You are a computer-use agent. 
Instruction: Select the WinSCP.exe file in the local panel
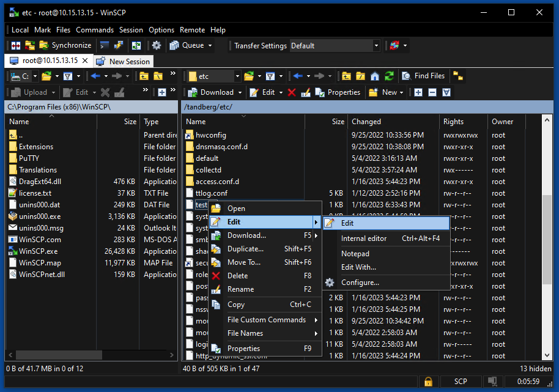coord(38,251)
